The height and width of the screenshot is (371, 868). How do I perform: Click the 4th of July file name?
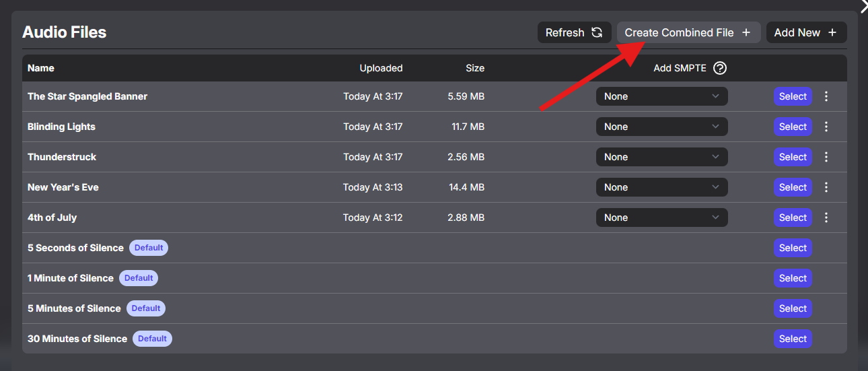pos(52,217)
